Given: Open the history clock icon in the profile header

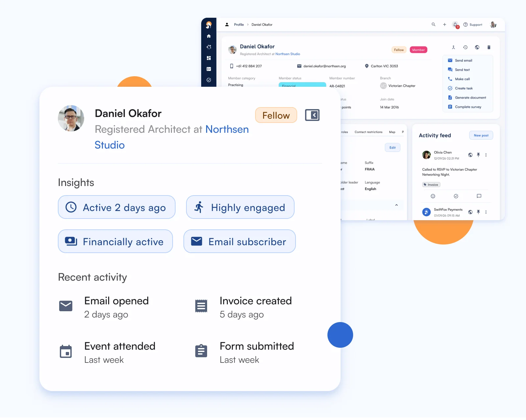Looking at the screenshot, I should [x=466, y=47].
